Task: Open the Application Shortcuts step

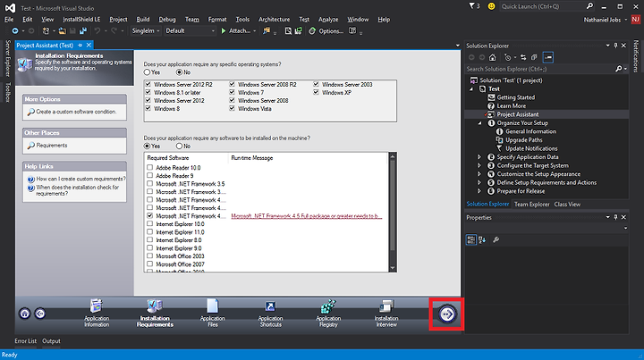Action: click(270, 313)
